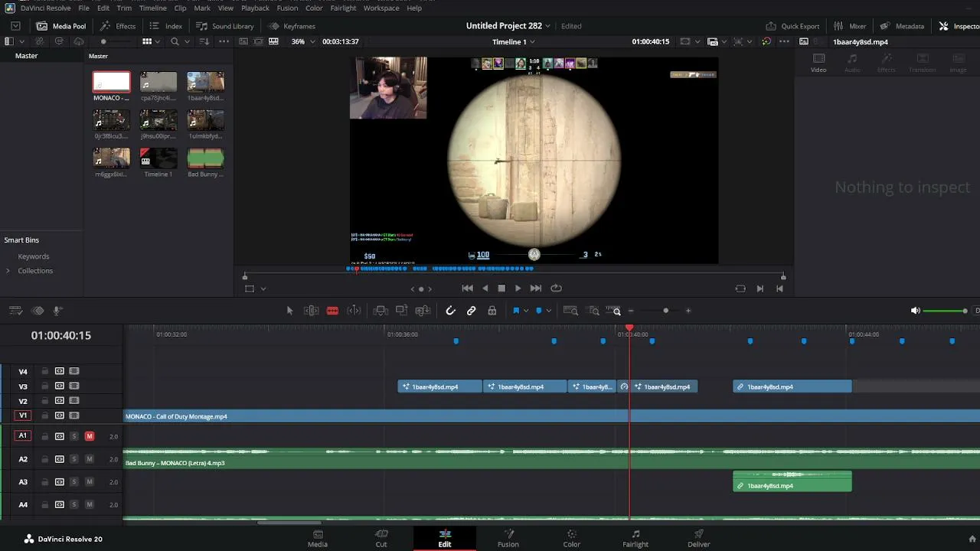The image size is (980, 551).
Task: Click the Dynamic Trim Mode icon
Action: click(354, 311)
